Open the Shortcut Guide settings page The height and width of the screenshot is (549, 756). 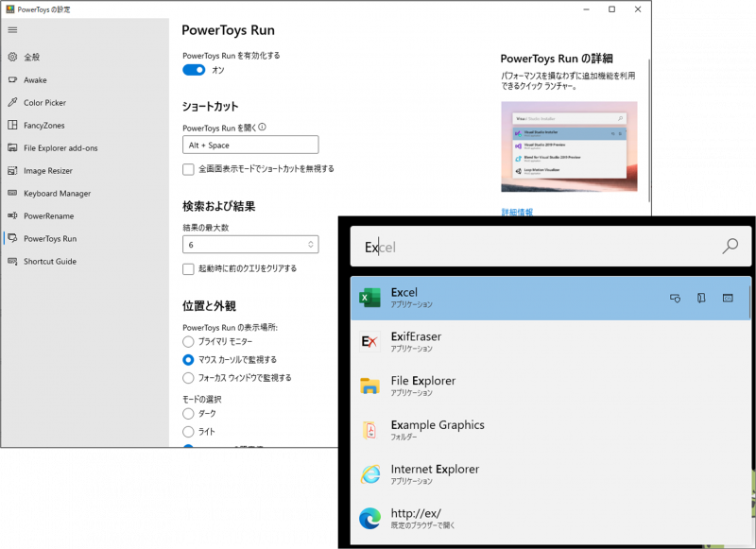click(x=84, y=261)
